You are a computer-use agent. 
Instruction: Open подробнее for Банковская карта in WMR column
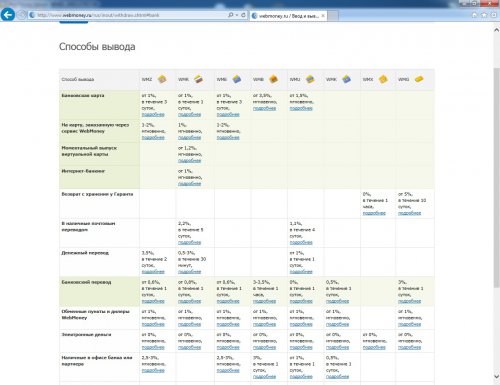pyautogui.click(x=189, y=115)
